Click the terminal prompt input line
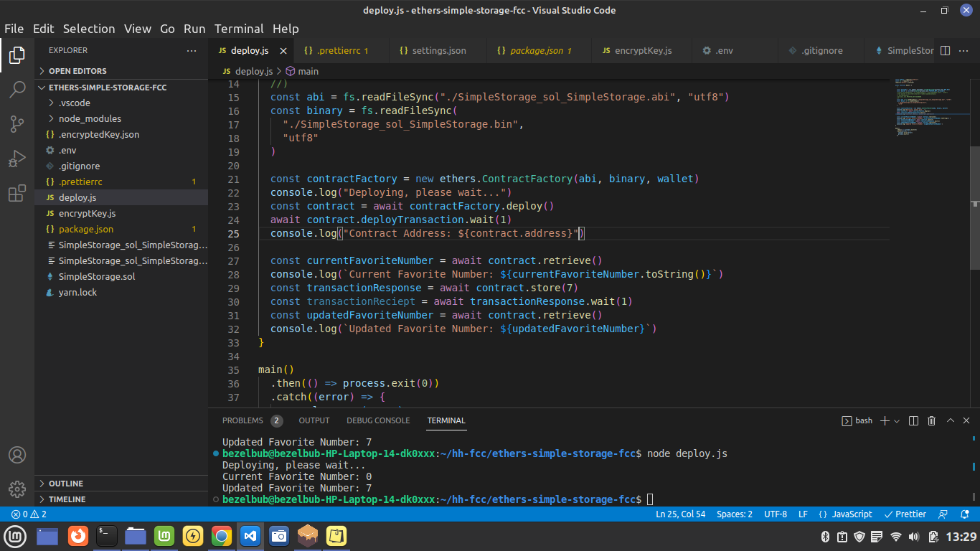Image resolution: width=980 pixels, height=551 pixels. point(438,499)
